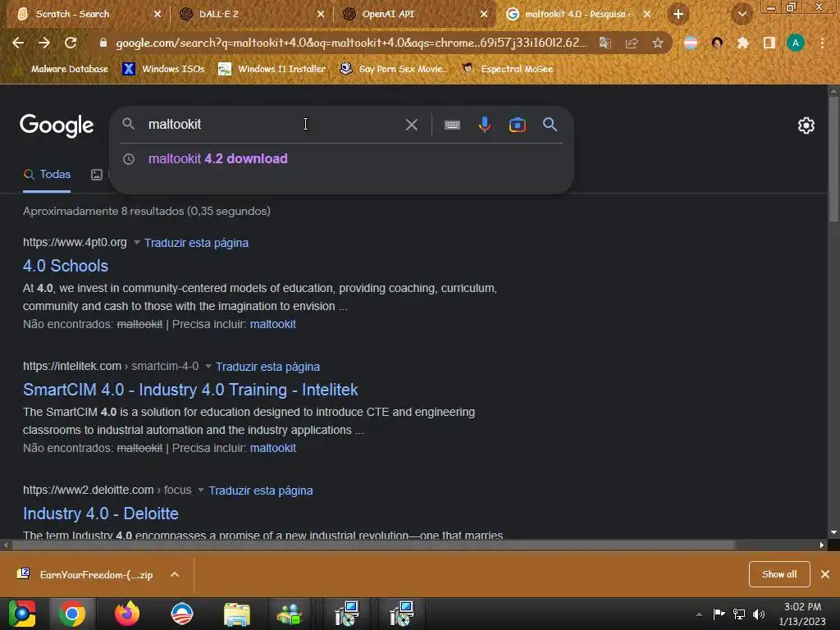Open the profile avatar labeled A
This screenshot has height=630, width=840.
pos(796,43)
